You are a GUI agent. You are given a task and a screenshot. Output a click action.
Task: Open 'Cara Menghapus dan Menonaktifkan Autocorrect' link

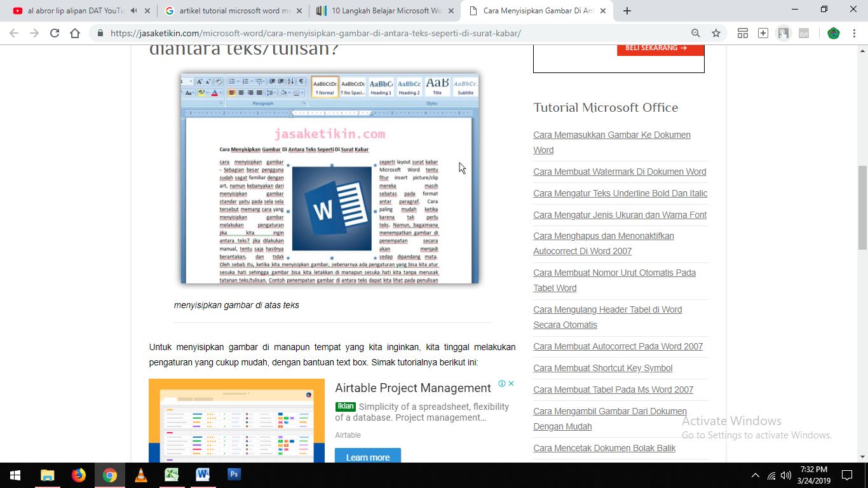point(604,243)
